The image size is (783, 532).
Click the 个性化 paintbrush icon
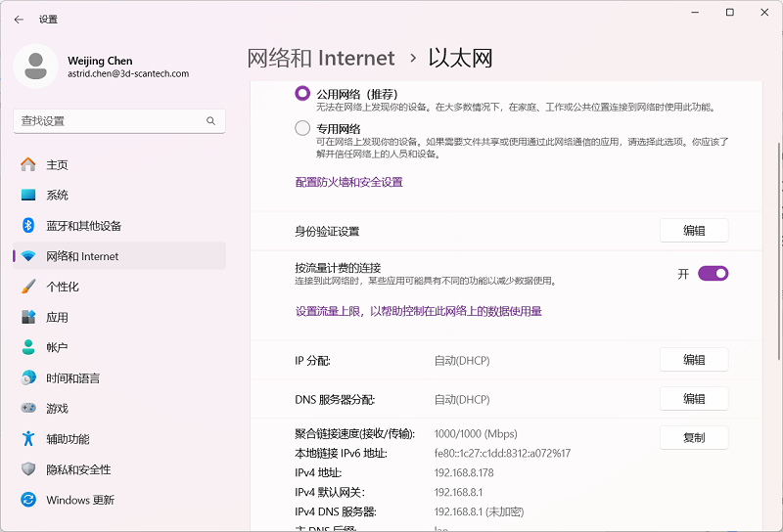28,287
